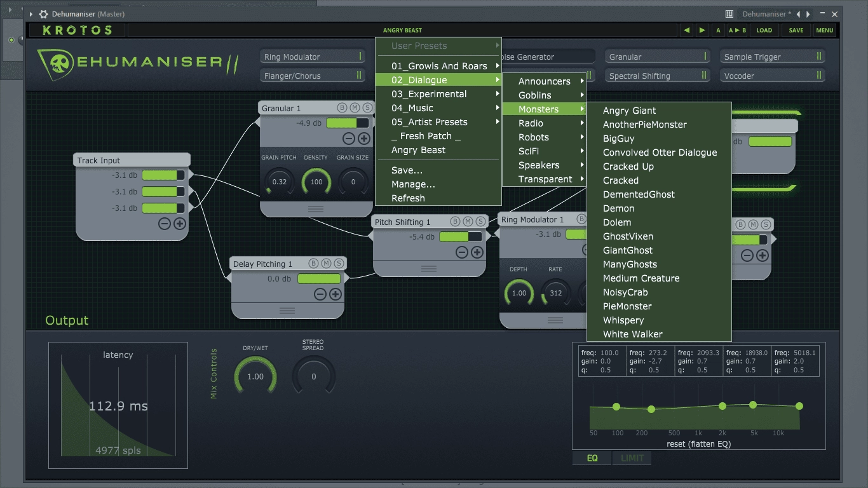Click Granular 1 level bar at -4.9 db
The image size is (868, 488).
click(348, 123)
